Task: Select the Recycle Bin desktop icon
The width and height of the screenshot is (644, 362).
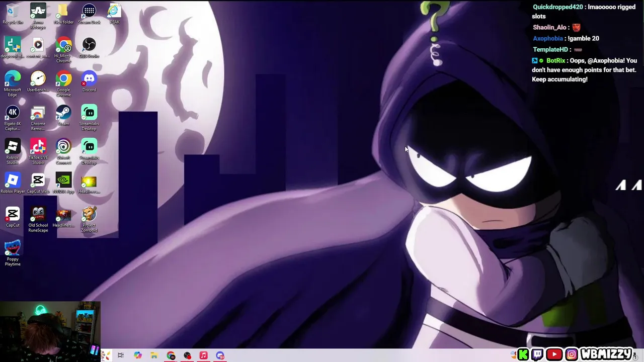Action: pyautogui.click(x=13, y=14)
